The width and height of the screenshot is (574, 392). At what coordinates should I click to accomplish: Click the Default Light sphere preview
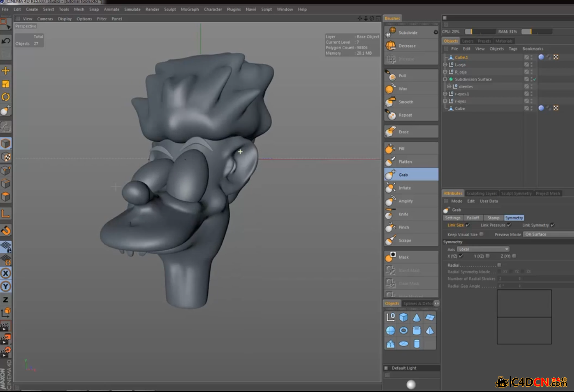point(411,384)
